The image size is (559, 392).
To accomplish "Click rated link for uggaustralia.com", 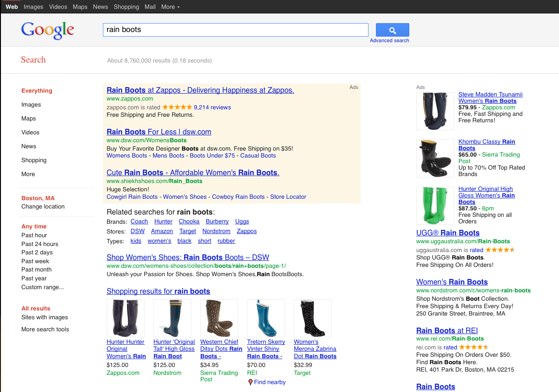I will 476,250.
